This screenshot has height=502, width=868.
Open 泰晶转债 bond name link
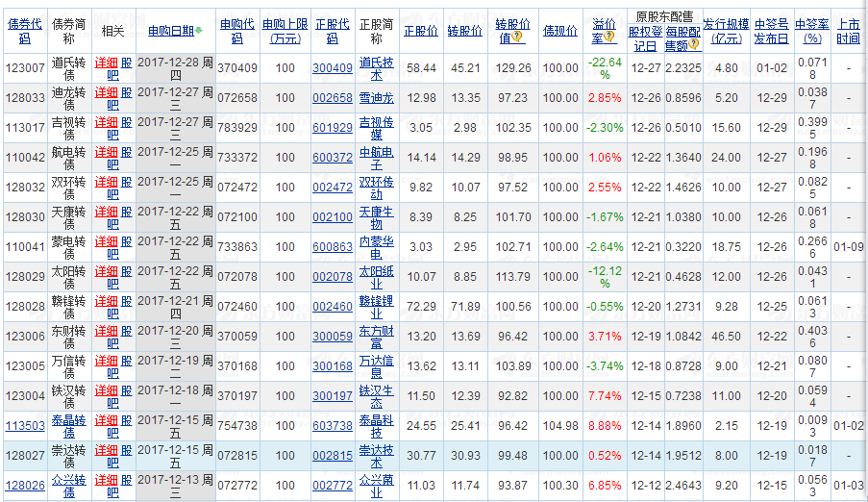[68, 426]
